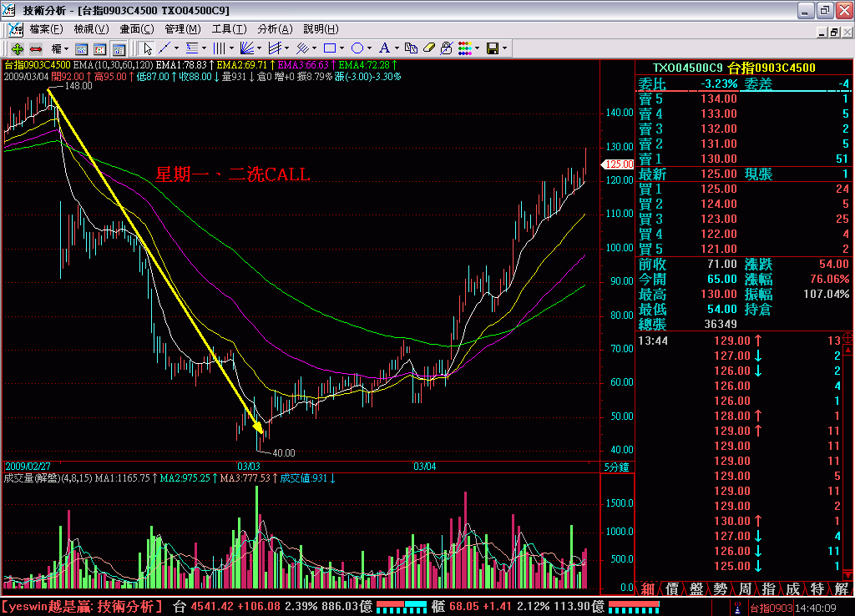Viewport: 855px width, 616px height.
Task: Open the 檢視(V) menu
Action: pyautogui.click(x=91, y=29)
